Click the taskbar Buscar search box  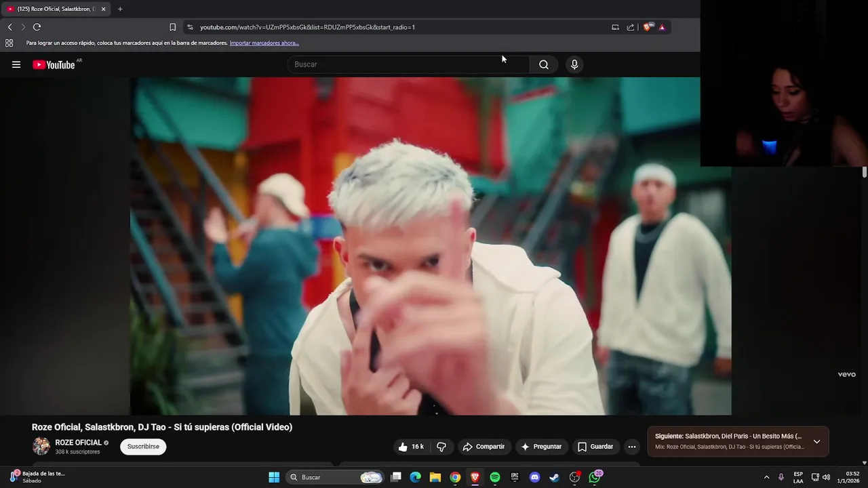click(x=335, y=477)
